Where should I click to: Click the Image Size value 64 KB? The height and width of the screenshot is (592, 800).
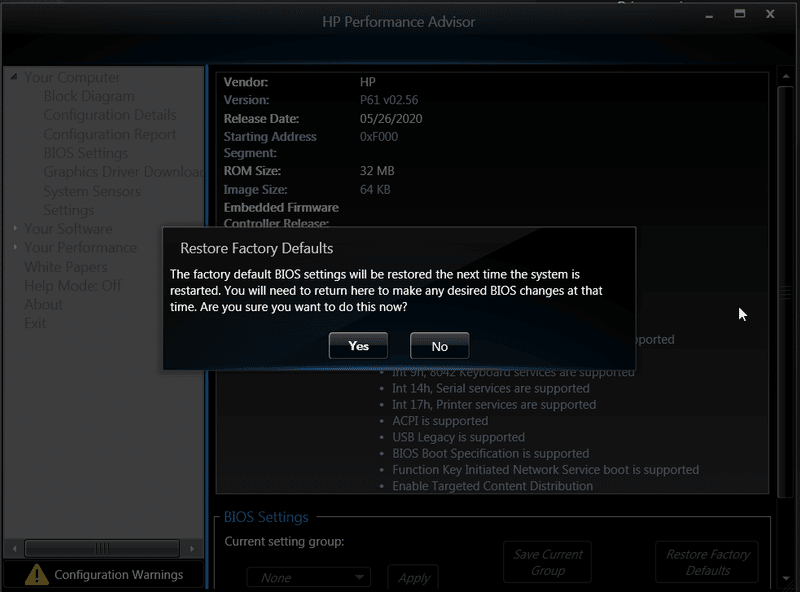(x=375, y=190)
